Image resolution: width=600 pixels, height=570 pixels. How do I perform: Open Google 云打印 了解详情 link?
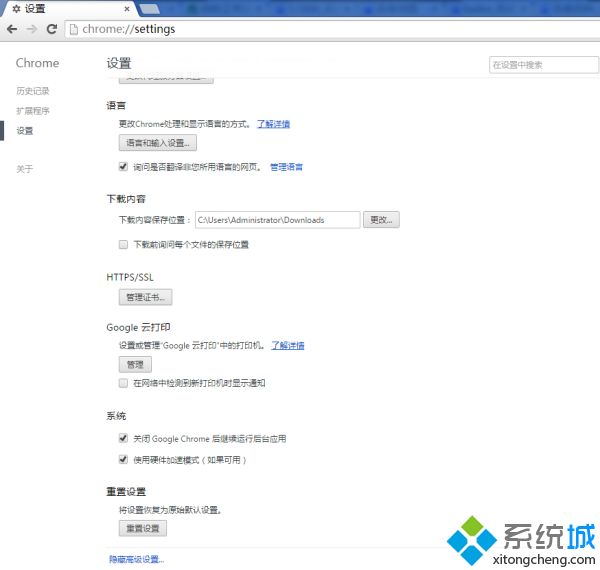(288, 345)
